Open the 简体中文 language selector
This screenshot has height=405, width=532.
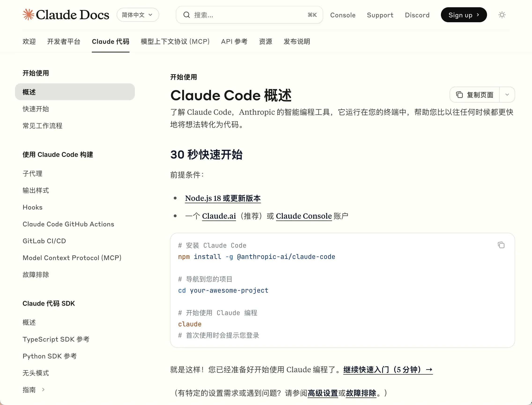(x=137, y=15)
